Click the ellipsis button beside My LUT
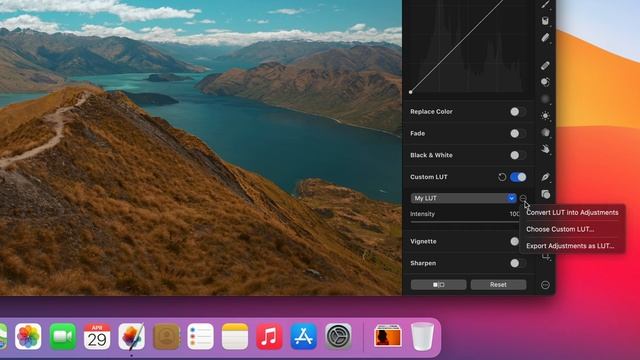The height and width of the screenshot is (360, 640). coord(523,198)
